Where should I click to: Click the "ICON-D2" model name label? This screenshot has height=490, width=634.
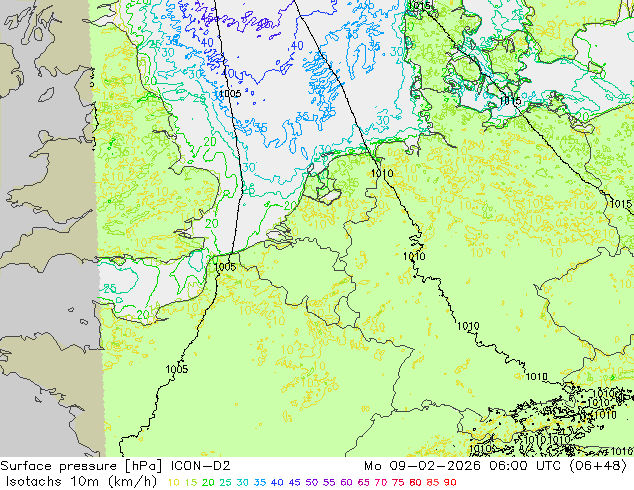(x=201, y=466)
